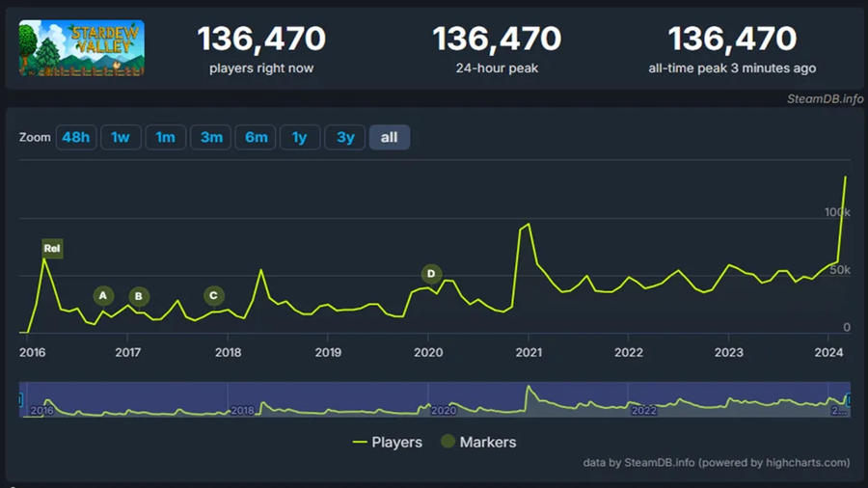
Task: Toggle the Players series in legend
Action: click(388, 442)
